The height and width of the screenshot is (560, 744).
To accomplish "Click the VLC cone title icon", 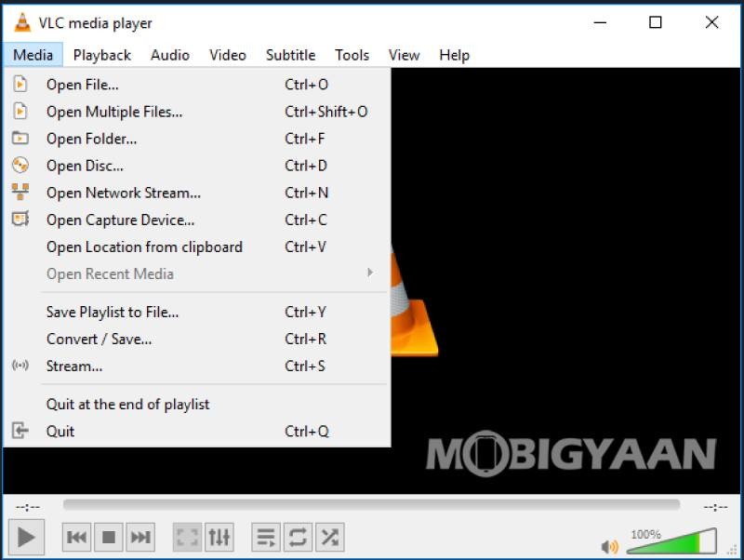I will click(x=22, y=22).
